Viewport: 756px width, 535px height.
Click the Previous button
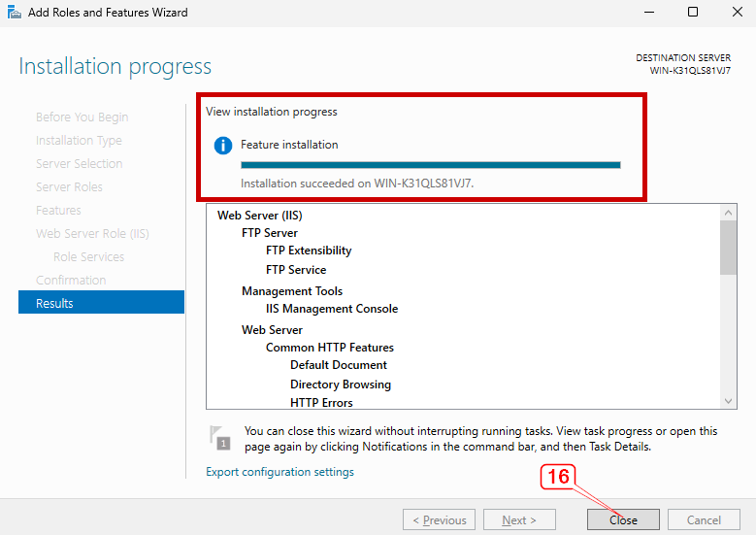click(440, 519)
